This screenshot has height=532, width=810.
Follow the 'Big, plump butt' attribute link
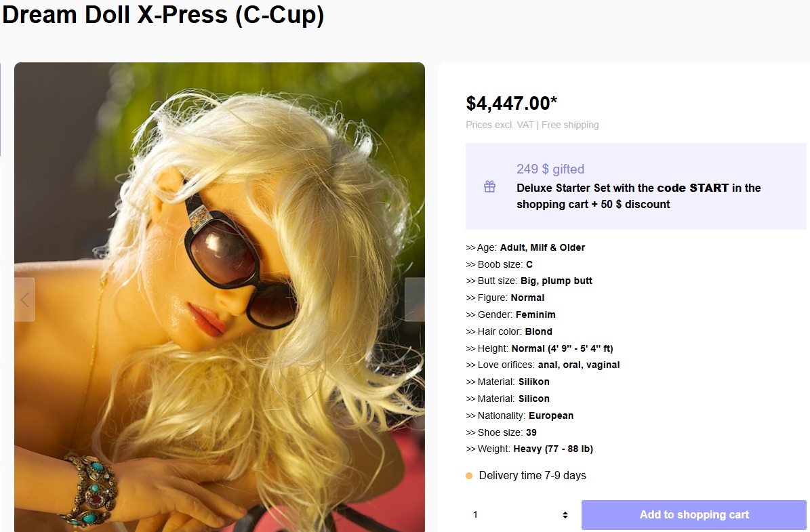pos(556,281)
